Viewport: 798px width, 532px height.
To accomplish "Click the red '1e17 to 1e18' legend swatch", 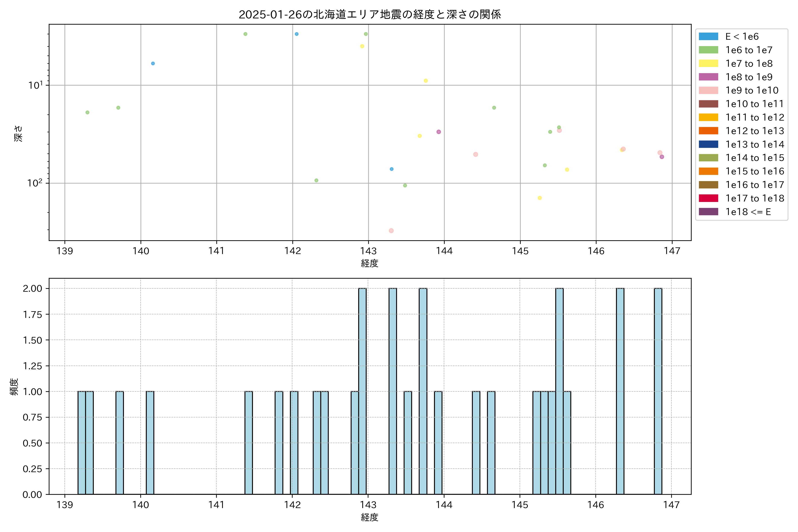I will pos(708,198).
